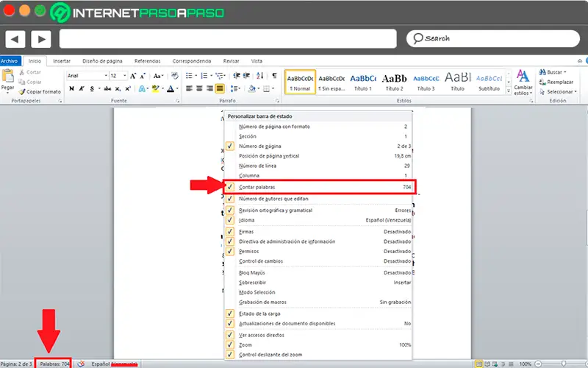Image resolution: width=588 pixels, height=368 pixels.
Task: Toggle italic with the K icon
Action: coord(82,88)
